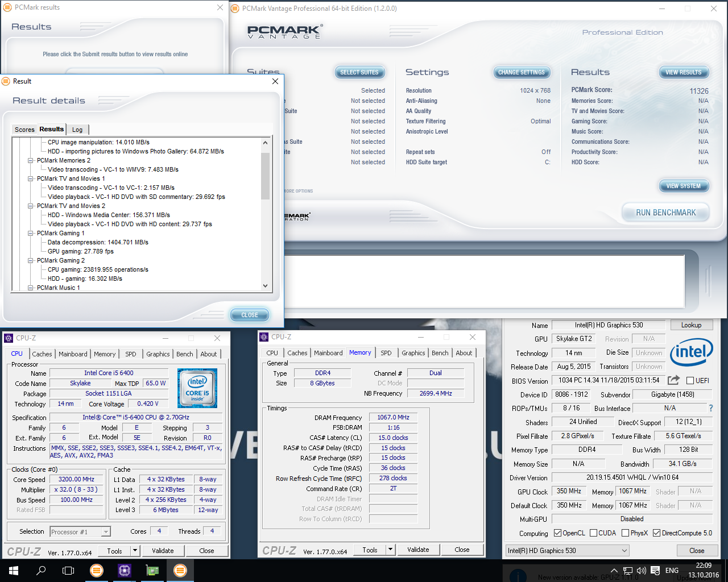Open Tools dropdown arrow in CPU-Z Memory window
The width and height of the screenshot is (728, 582).
(390, 550)
